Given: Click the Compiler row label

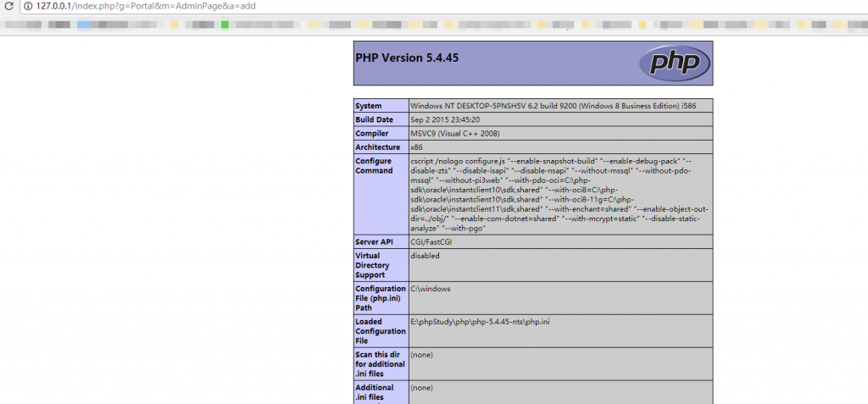Looking at the screenshot, I should (372, 133).
